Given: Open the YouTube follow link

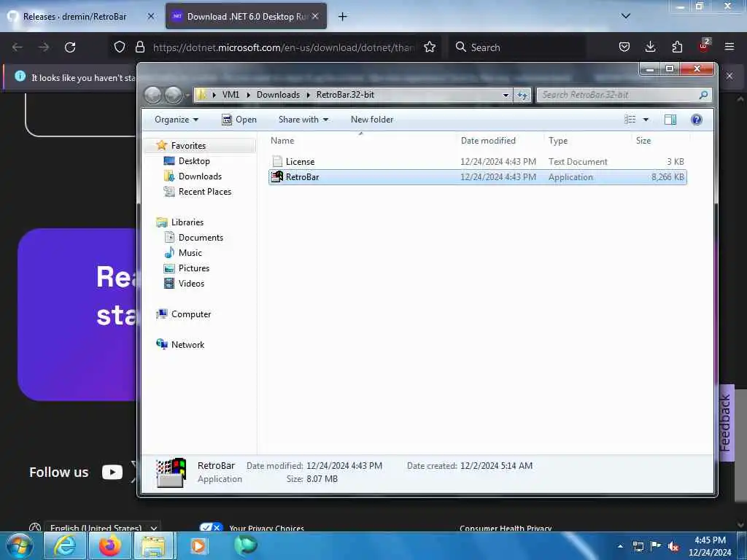Looking at the screenshot, I should point(112,472).
